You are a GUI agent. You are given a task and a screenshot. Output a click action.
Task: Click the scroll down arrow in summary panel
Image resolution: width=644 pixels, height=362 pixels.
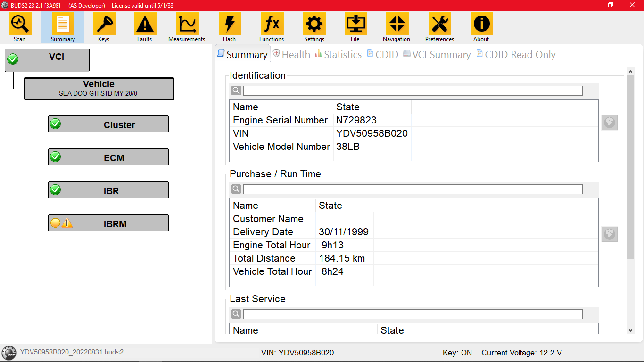tap(631, 330)
